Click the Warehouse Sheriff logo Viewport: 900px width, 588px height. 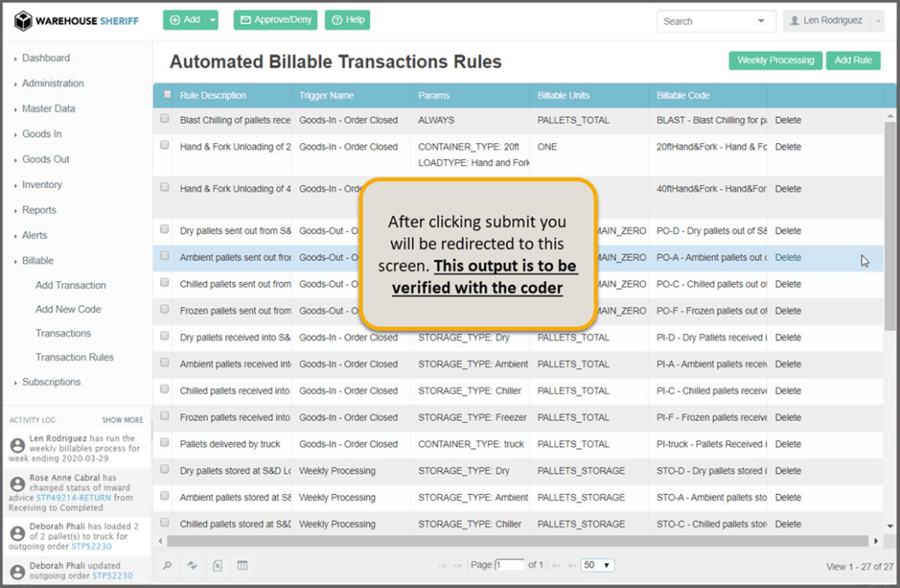[76, 20]
